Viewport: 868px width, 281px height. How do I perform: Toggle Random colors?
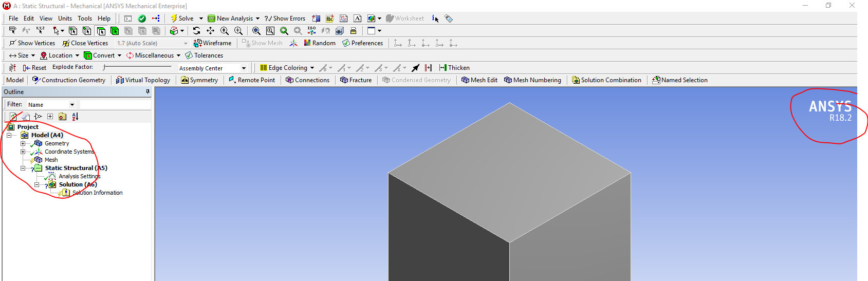(x=320, y=43)
